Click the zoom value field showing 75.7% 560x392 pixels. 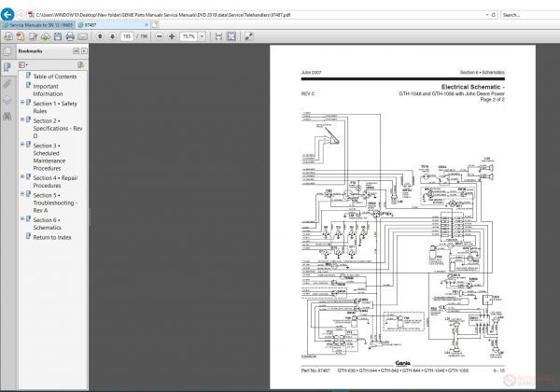tap(189, 36)
